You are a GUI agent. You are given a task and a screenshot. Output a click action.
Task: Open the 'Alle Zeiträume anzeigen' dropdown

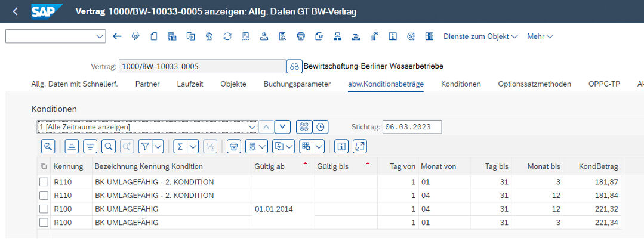click(x=252, y=126)
